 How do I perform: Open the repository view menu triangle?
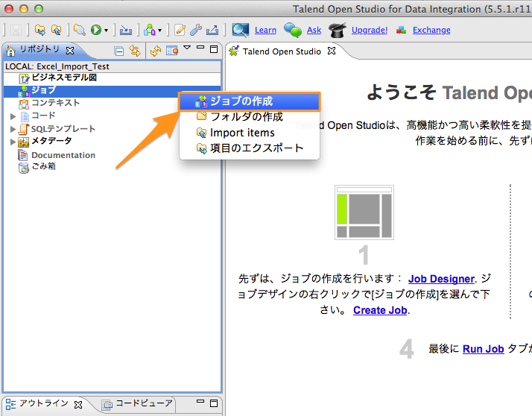coord(187,48)
